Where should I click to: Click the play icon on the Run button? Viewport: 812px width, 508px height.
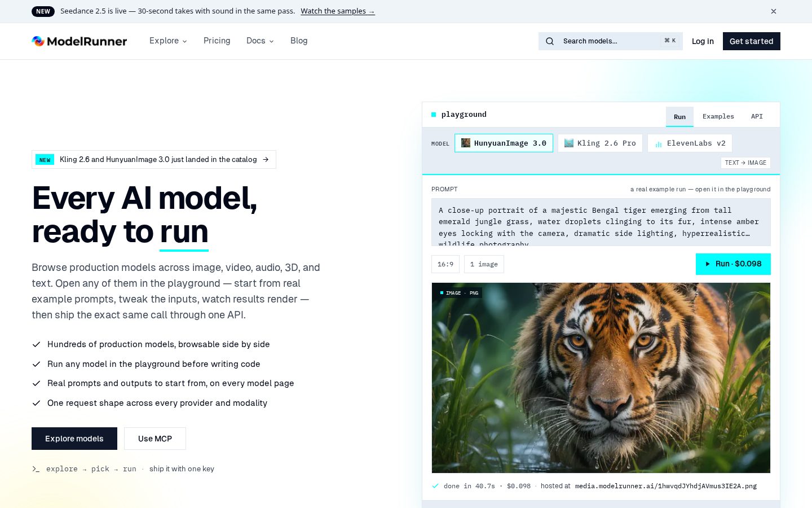tap(708, 264)
